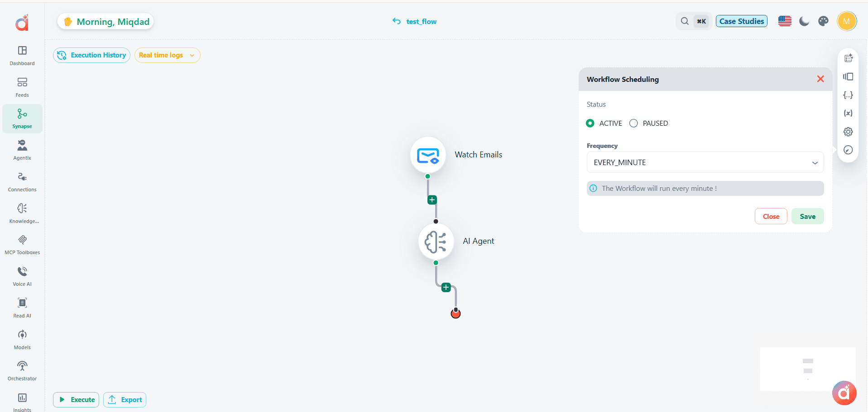Screen dimensions: 868x412
Task: Click the Close button in scheduling panel
Action: pyautogui.click(x=771, y=216)
